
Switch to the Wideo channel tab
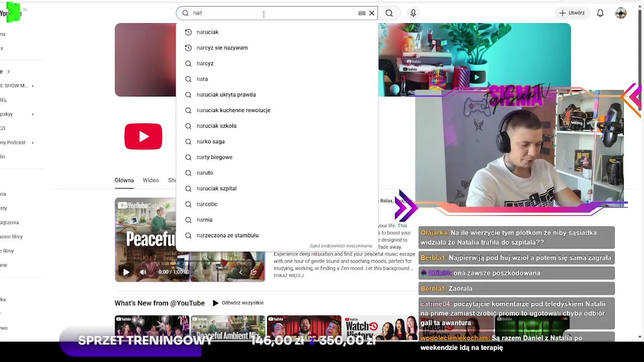coord(150,180)
